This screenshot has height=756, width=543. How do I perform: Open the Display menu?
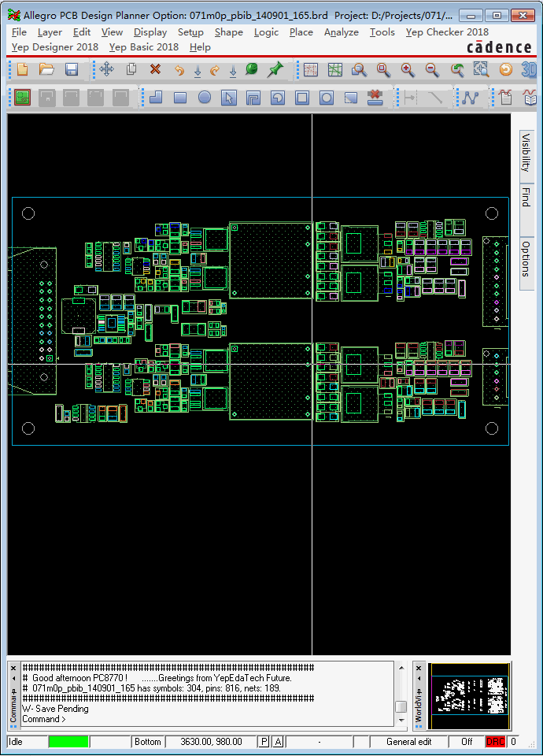[150, 32]
